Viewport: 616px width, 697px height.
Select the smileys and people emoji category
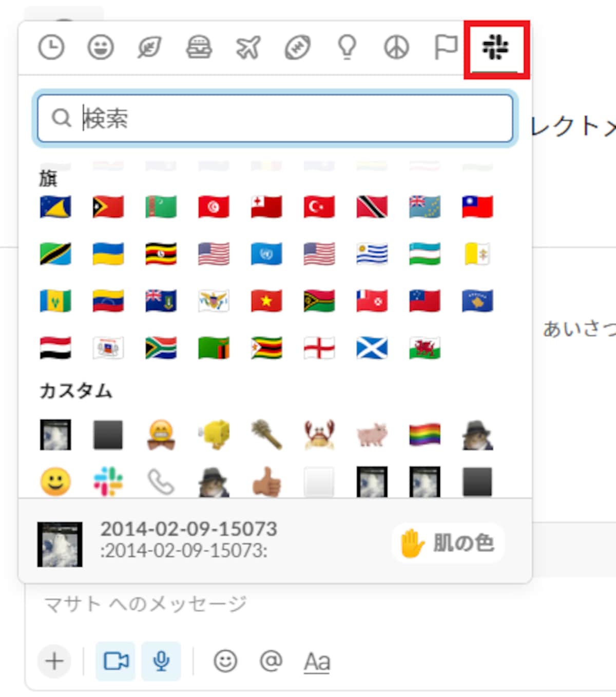[101, 48]
